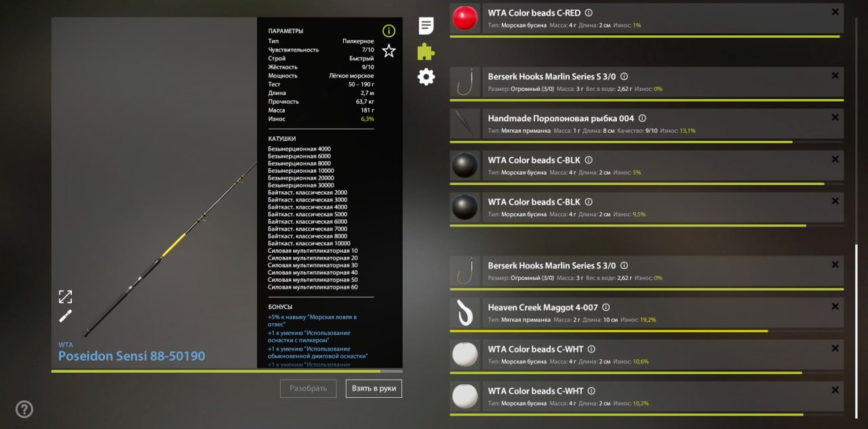
Task: Select white bead thumbnail with 10,6% wear
Action: (x=465, y=354)
